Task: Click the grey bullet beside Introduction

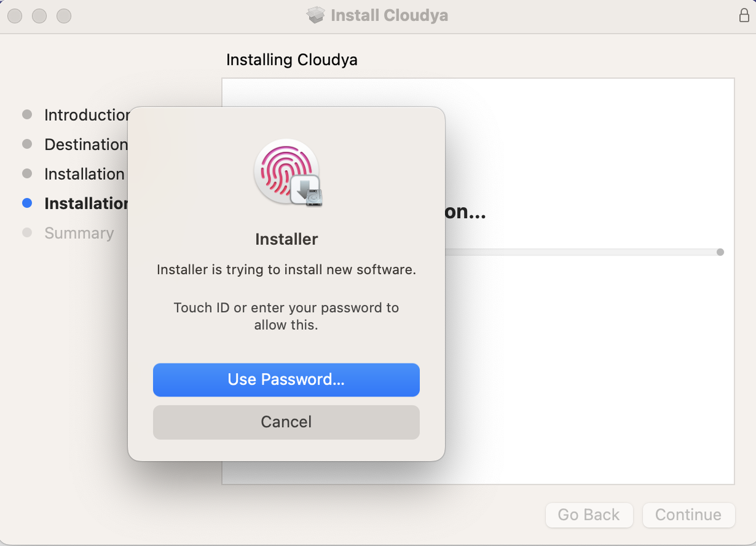Action: coord(27,115)
